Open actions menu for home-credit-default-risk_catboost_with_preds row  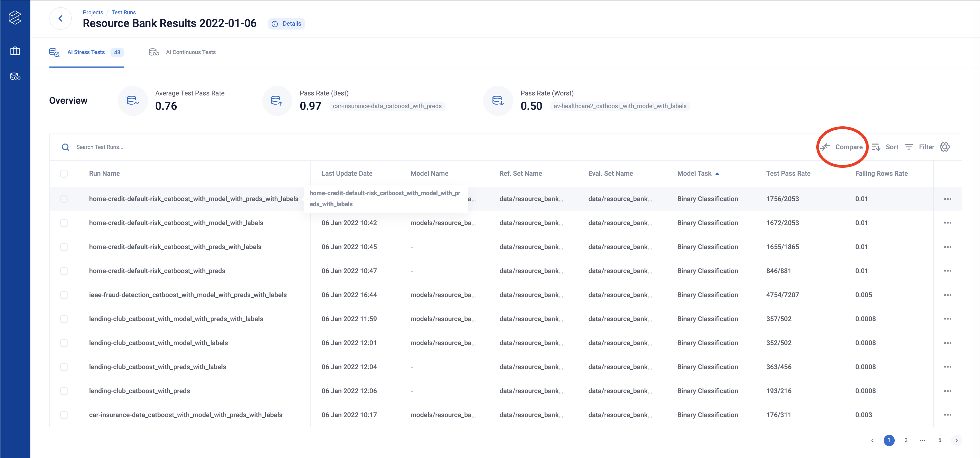948,271
